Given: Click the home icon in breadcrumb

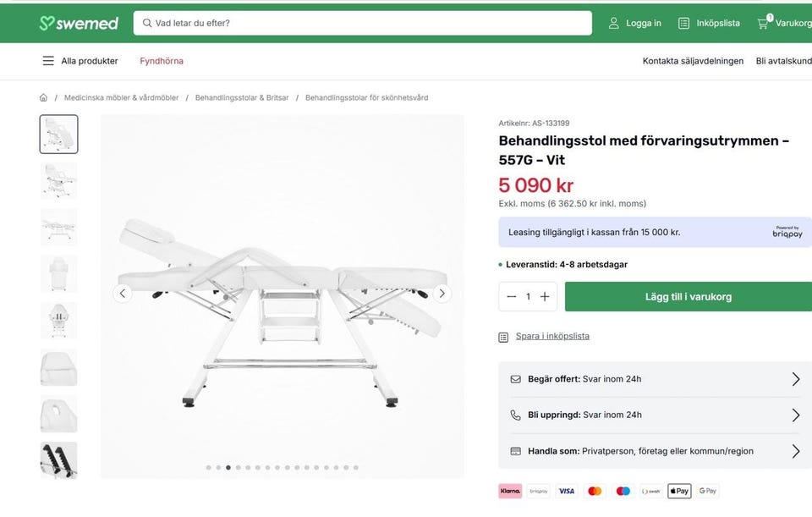Looking at the screenshot, I should (x=43, y=97).
